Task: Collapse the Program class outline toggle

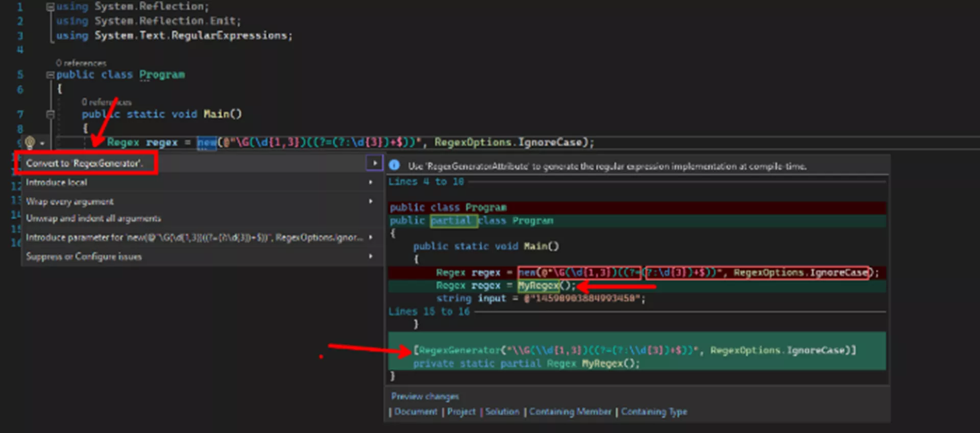Action: click(x=50, y=75)
